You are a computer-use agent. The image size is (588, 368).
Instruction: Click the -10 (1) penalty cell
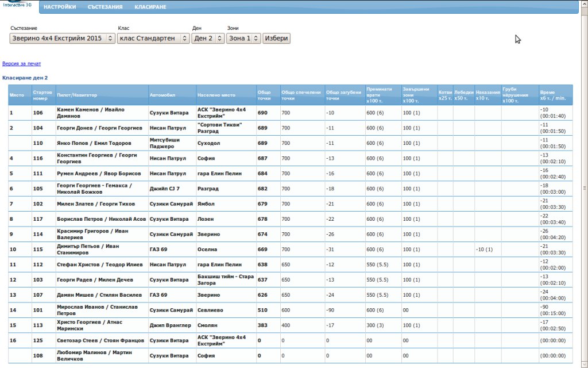click(484, 250)
